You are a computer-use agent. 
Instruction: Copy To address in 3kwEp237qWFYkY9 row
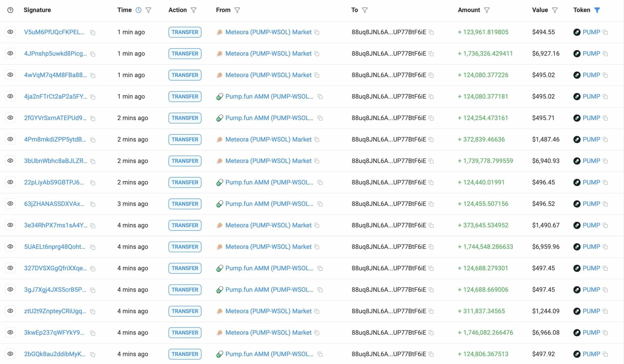[x=431, y=333]
